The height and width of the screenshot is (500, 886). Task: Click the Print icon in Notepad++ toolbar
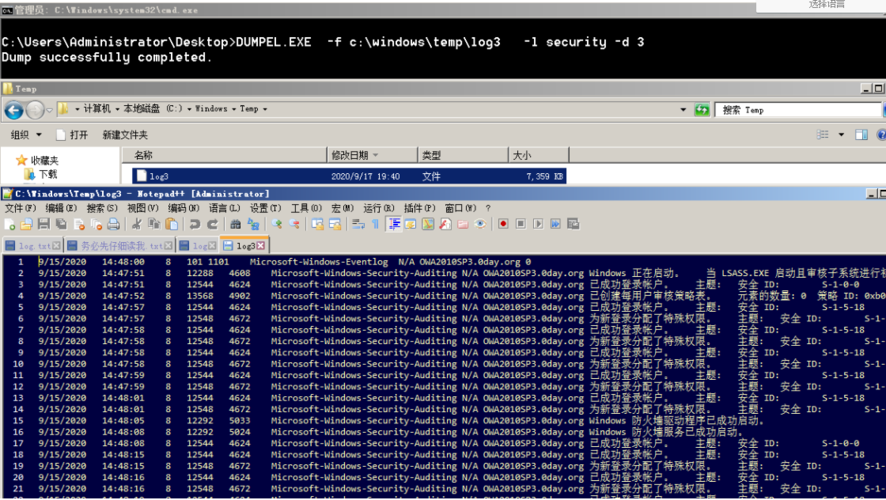(114, 224)
